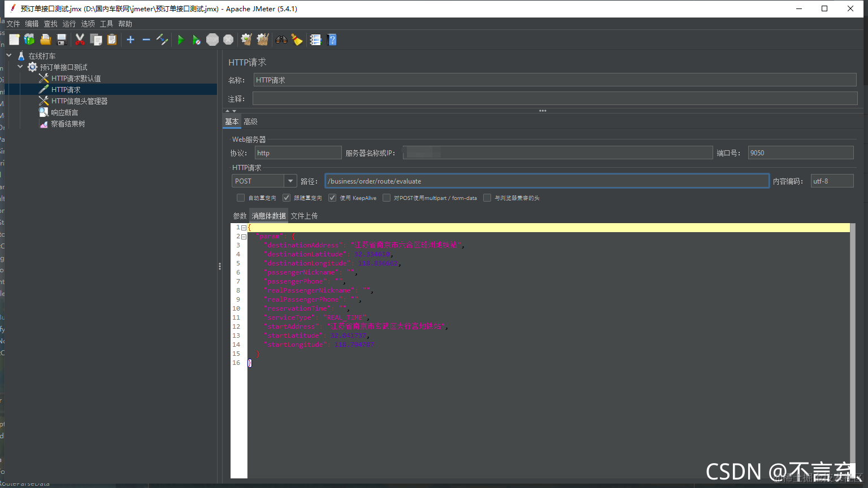
Task: Open the 工具 menu
Action: point(106,24)
